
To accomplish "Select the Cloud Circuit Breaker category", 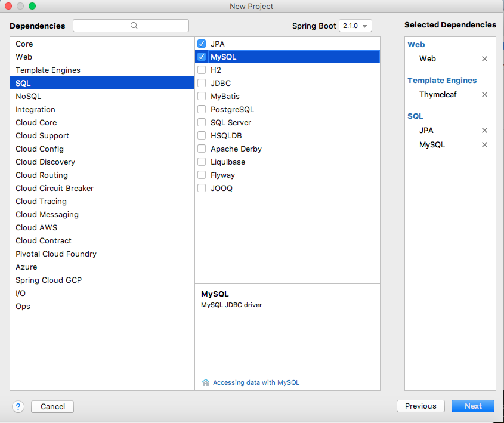I will point(102,188).
